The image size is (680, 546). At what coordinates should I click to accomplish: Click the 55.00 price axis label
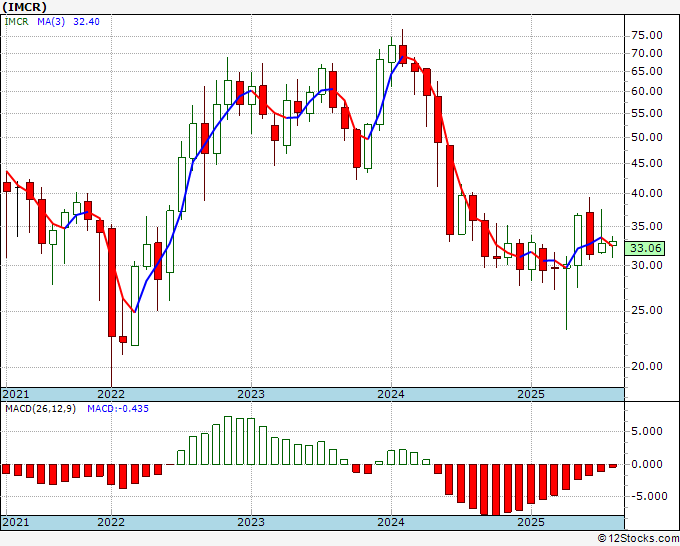tap(647, 114)
